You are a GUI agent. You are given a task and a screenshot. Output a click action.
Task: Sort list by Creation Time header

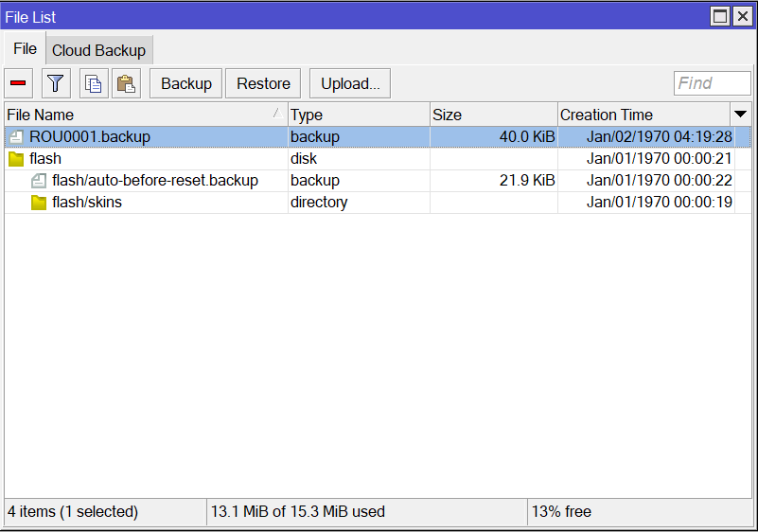pyautogui.click(x=643, y=115)
